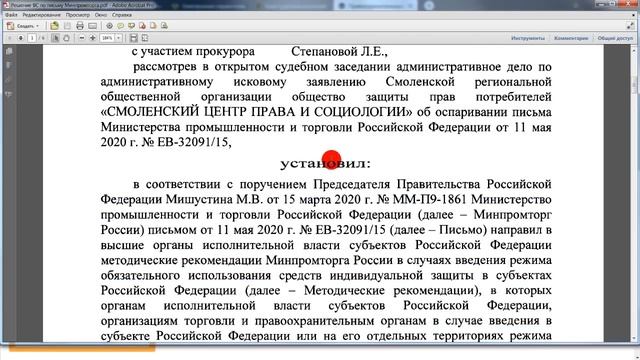This screenshot has height=360, width=640.
Task: Open the Инструменты pane
Action: click(x=528, y=38)
